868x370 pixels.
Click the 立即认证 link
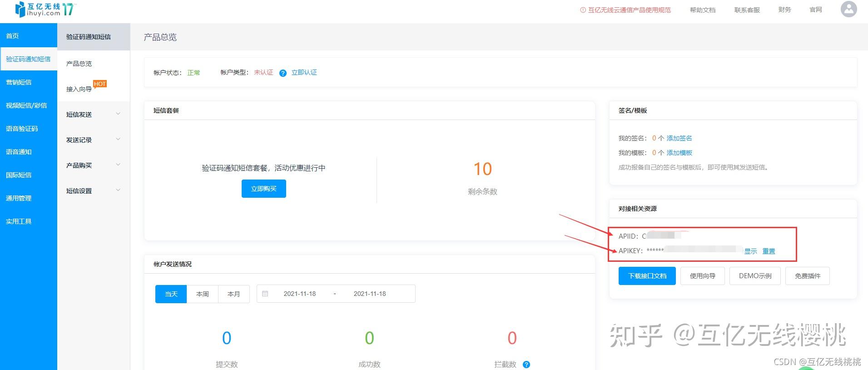click(x=304, y=73)
